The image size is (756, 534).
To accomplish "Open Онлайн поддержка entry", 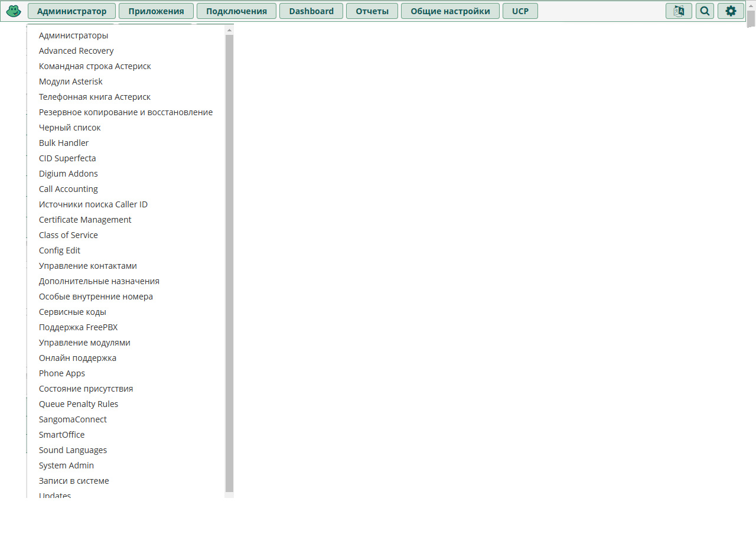I will point(77,358).
